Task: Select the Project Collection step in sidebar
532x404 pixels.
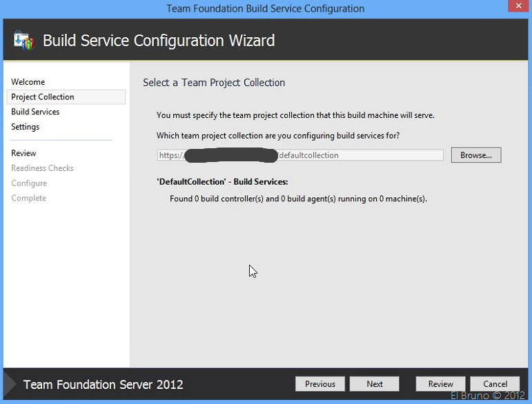Action: tap(43, 97)
